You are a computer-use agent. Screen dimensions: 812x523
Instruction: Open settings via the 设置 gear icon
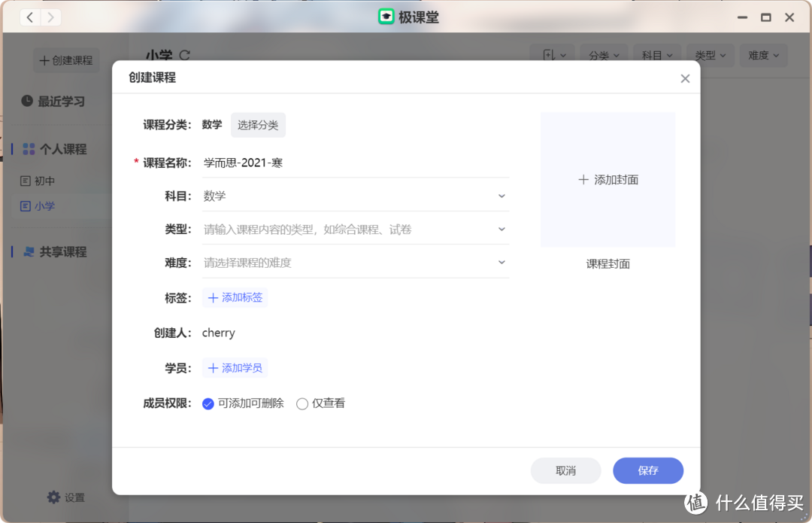tap(53, 497)
